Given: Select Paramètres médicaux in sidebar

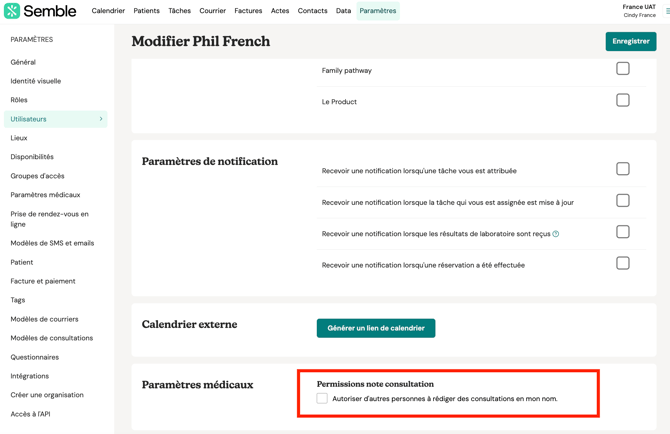Looking at the screenshot, I should point(45,195).
